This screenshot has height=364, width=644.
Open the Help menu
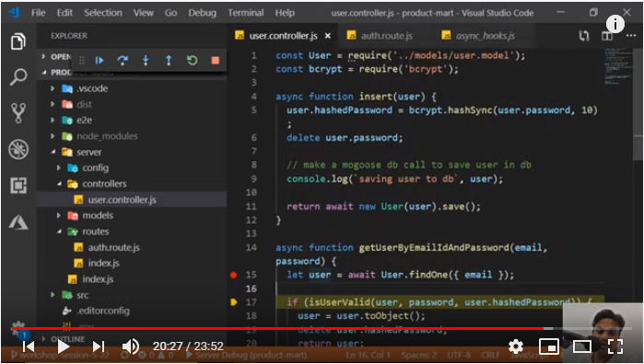click(x=285, y=13)
